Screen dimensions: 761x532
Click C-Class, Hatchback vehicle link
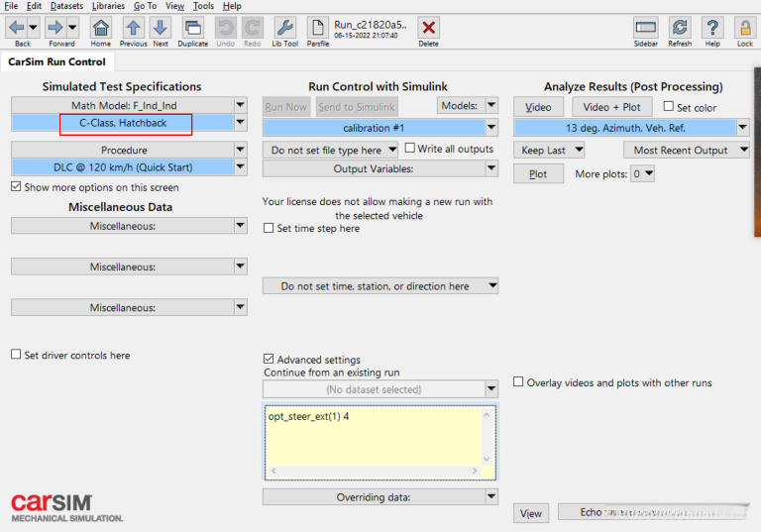tap(123, 123)
